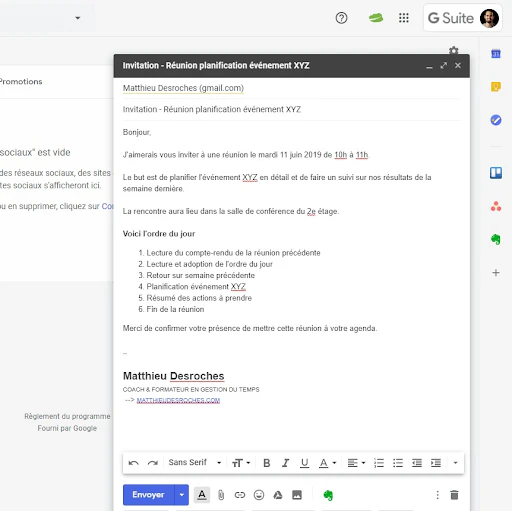
Task: Open the MATTHIEUDESROCHES.COM signature link
Action: 178,400
